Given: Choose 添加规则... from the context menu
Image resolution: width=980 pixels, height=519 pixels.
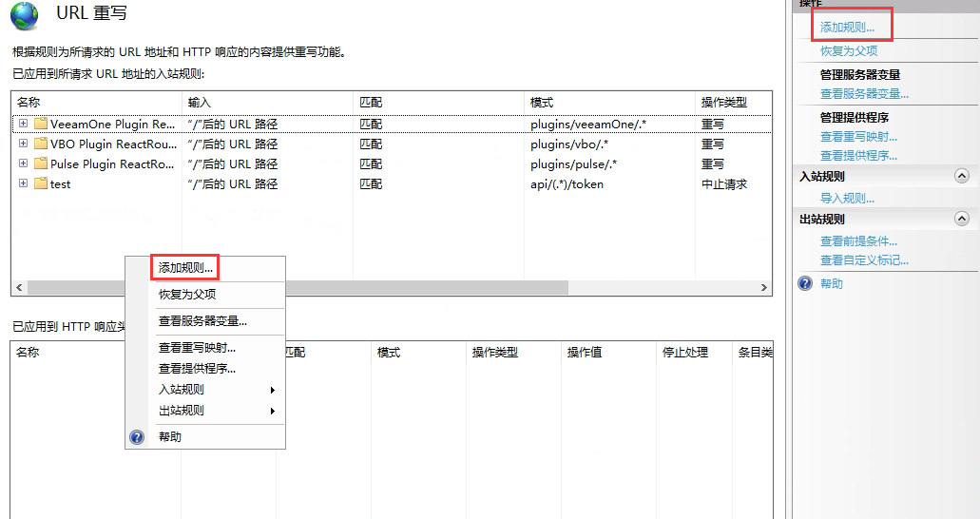Looking at the screenshot, I should click(185, 268).
